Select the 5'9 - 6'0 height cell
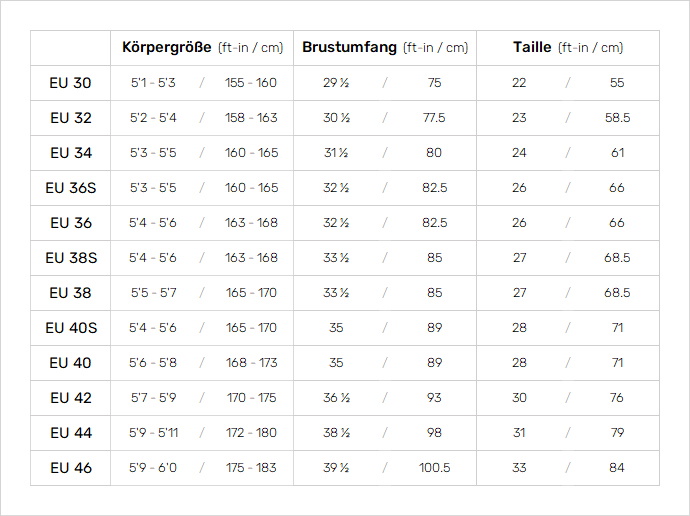 [x=153, y=468]
